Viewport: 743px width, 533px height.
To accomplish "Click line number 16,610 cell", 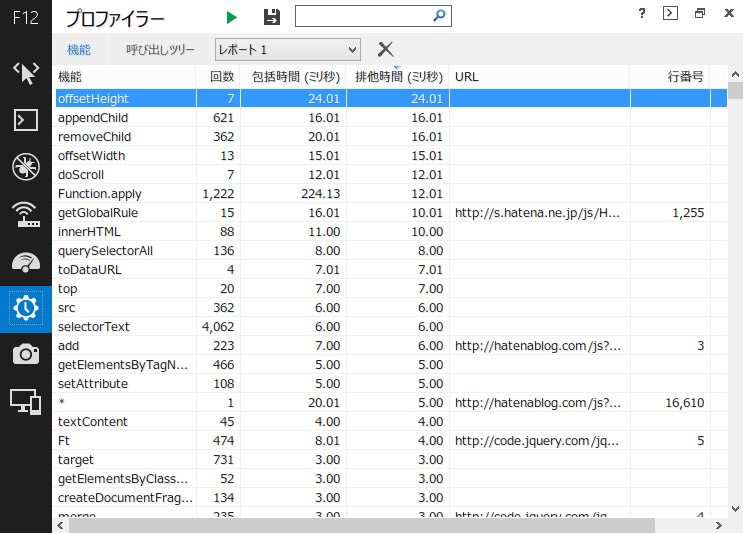I will [x=685, y=403].
